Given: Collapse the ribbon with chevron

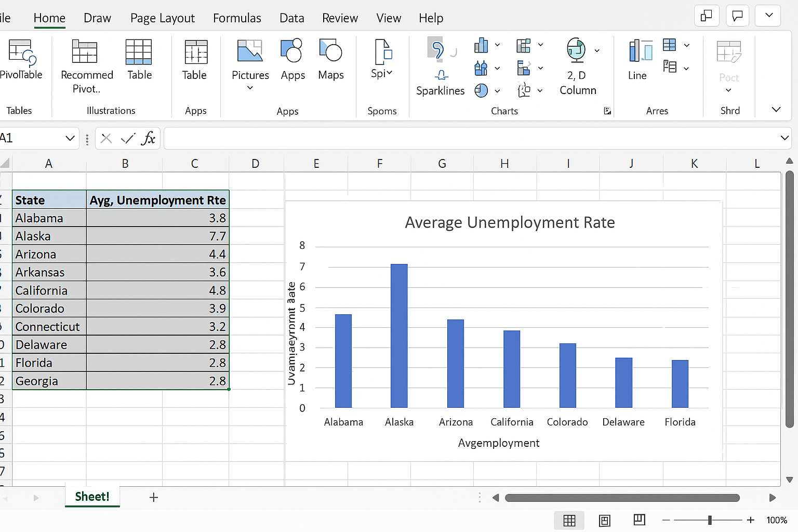Looking at the screenshot, I should pos(776,110).
